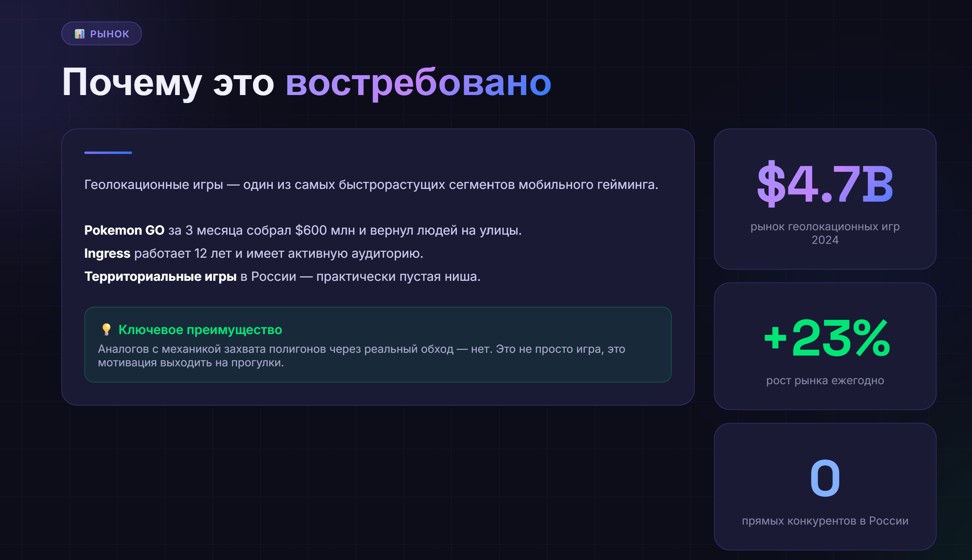Screen dimensions: 972x560
Task: Click the +23% growth figure
Action: (x=826, y=338)
